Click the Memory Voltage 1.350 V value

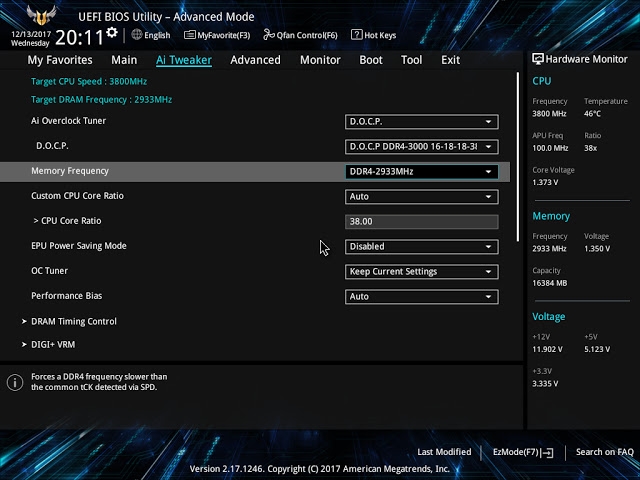coord(597,249)
